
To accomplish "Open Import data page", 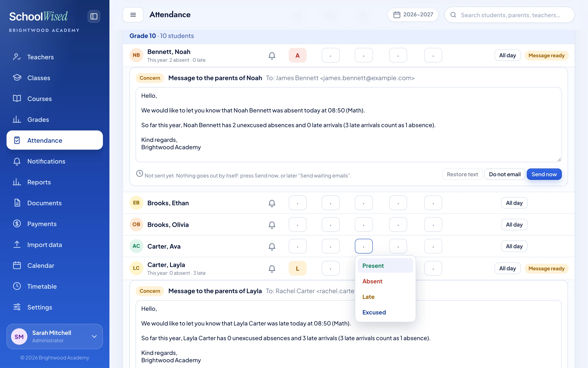I will tap(55, 245).
